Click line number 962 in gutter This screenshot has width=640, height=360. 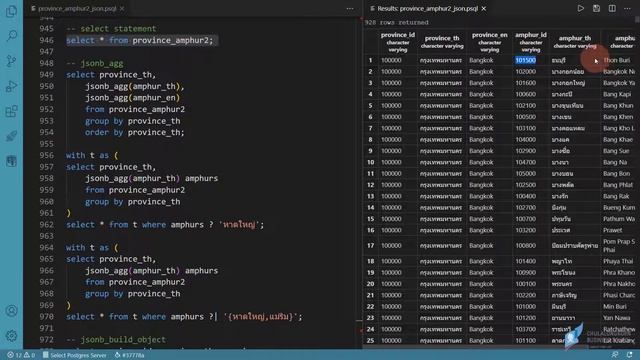pyautogui.click(x=46, y=224)
